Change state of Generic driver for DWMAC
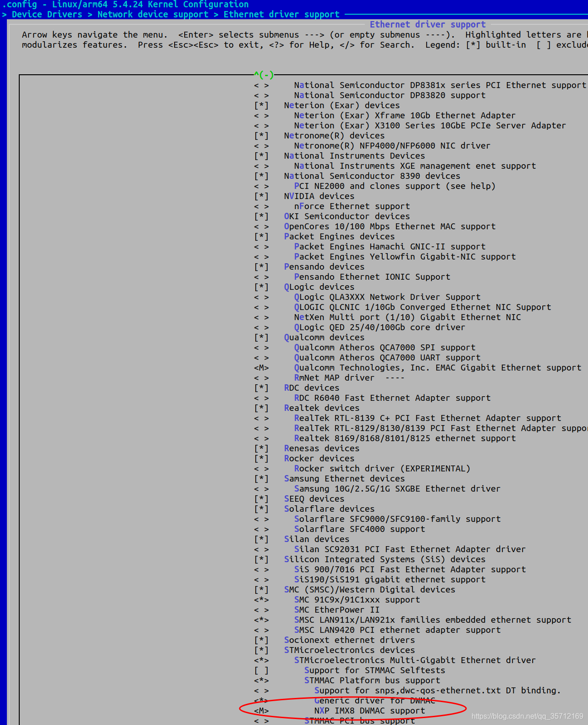The height and width of the screenshot is (725, 588). 262,701
